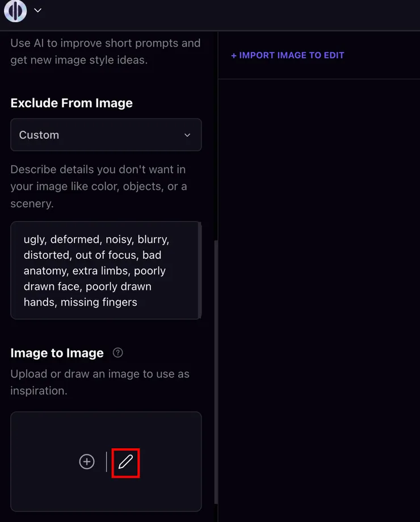Image resolution: width=420 pixels, height=522 pixels.
Task: Open the Image to Image help icon
Action: [118, 353]
